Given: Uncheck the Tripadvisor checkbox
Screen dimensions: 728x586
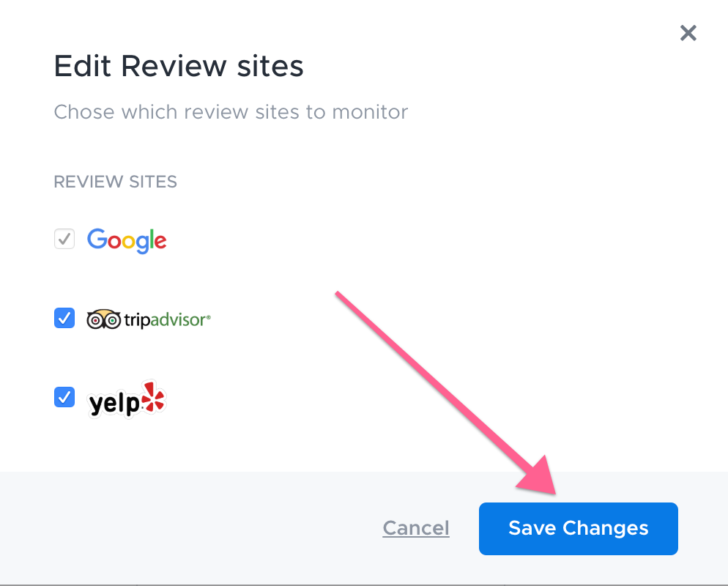Looking at the screenshot, I should coord(64,318).
